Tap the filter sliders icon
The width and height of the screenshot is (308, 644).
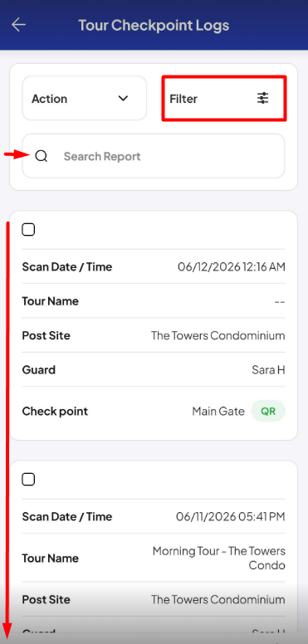pos(262,99)
